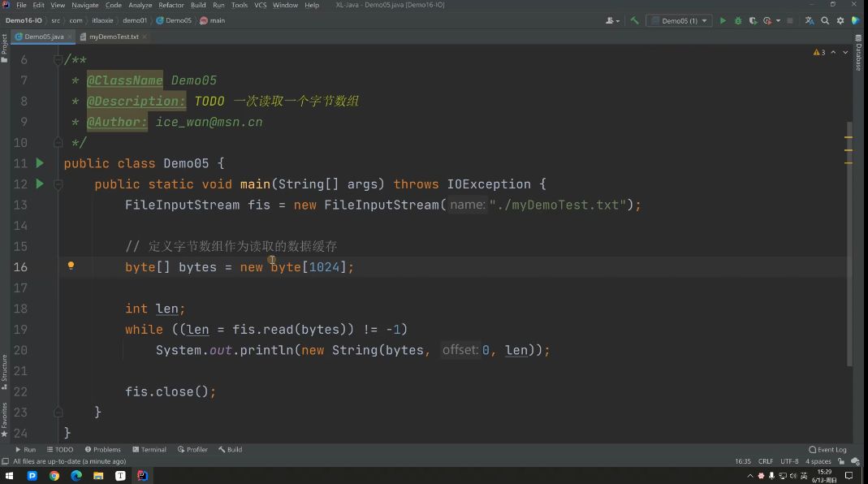Close the Demo05.java tab
Image resolution: width=868 pixels, height=484 pixels.
(x=70, y=37)
